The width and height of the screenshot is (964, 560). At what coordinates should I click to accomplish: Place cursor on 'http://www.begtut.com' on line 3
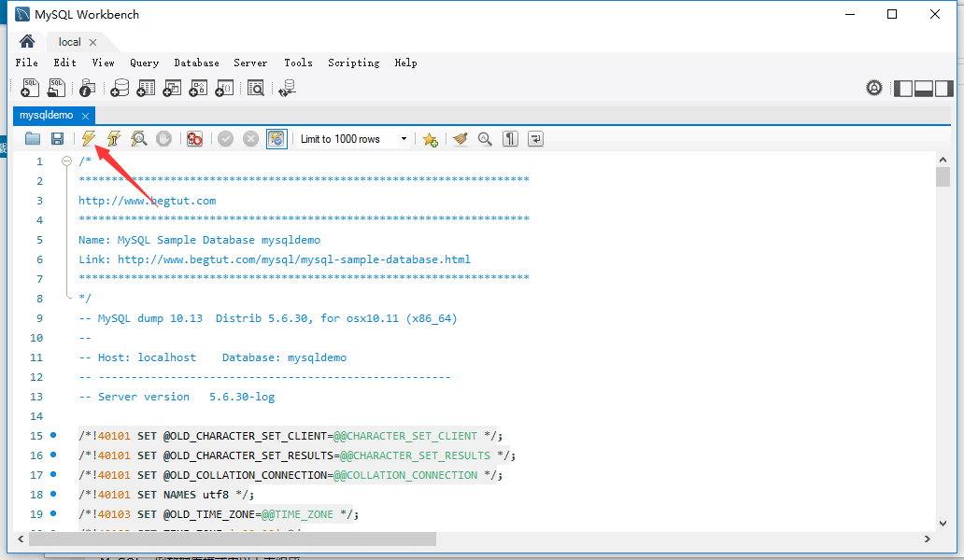click(x=147, y=201)
